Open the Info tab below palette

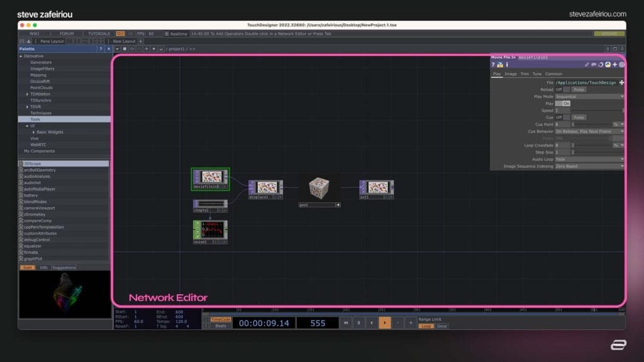(43, 268)
